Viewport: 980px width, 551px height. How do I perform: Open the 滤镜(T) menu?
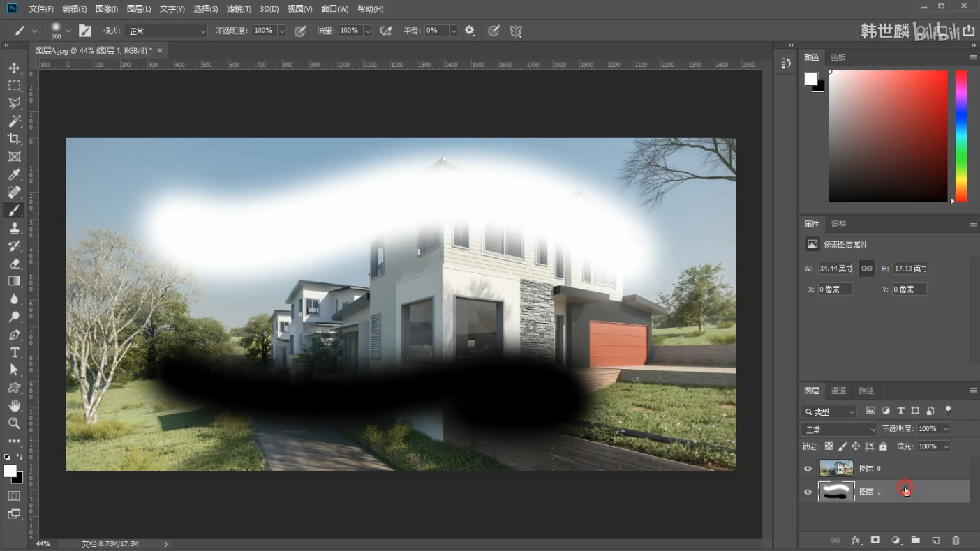click(239, 9)
